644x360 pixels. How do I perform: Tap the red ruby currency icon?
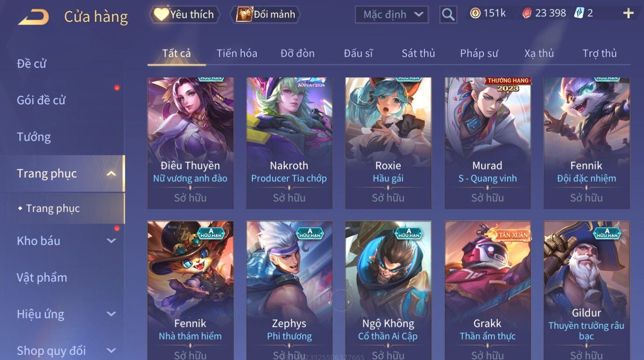coord(527,13)
